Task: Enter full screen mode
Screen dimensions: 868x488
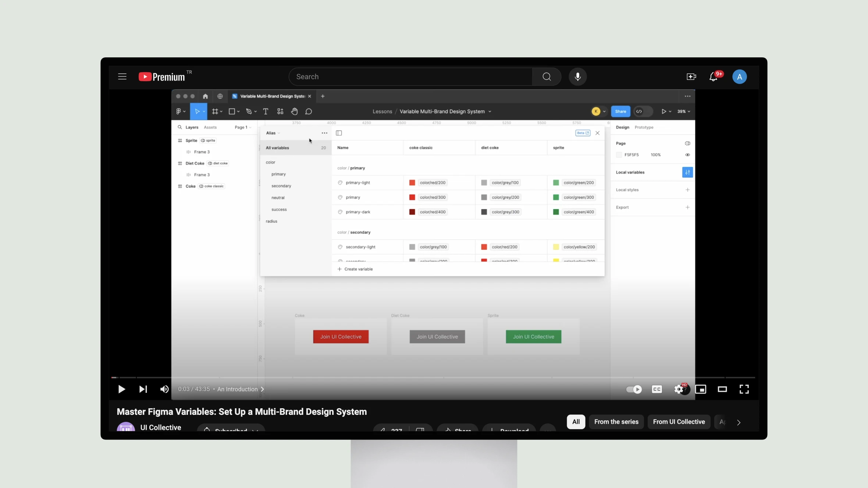Action: point(744,389)
